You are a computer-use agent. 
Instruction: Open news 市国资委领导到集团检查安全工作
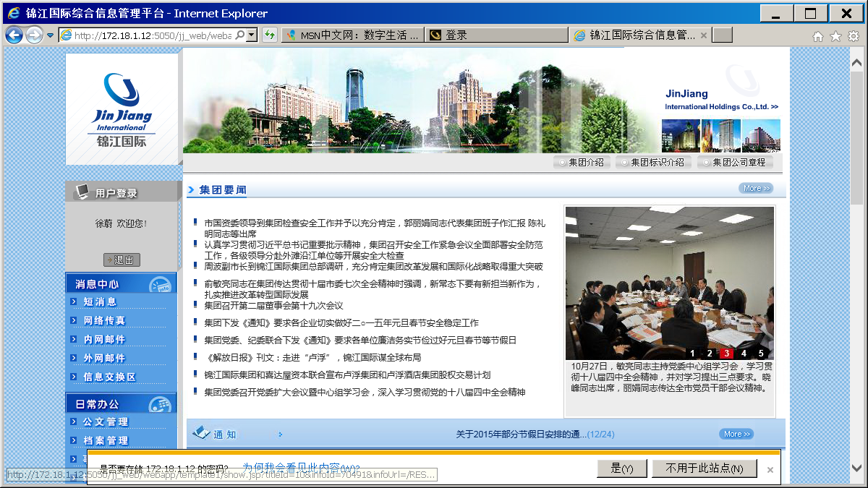coord(375,228)
